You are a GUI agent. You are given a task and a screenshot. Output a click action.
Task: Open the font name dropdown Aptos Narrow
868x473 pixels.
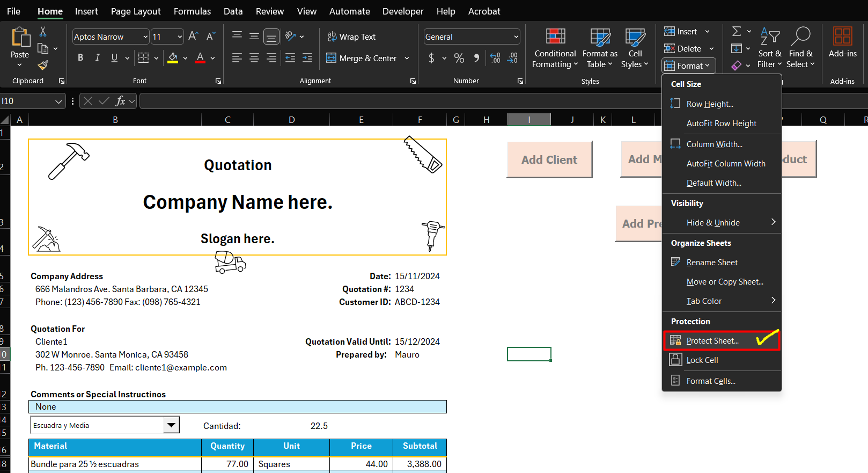[x=145, y=37]
